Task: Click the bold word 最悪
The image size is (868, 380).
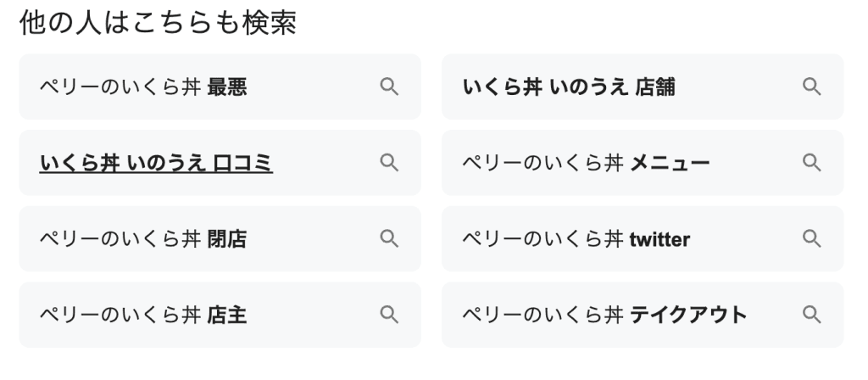Action: tap(227, 87)
